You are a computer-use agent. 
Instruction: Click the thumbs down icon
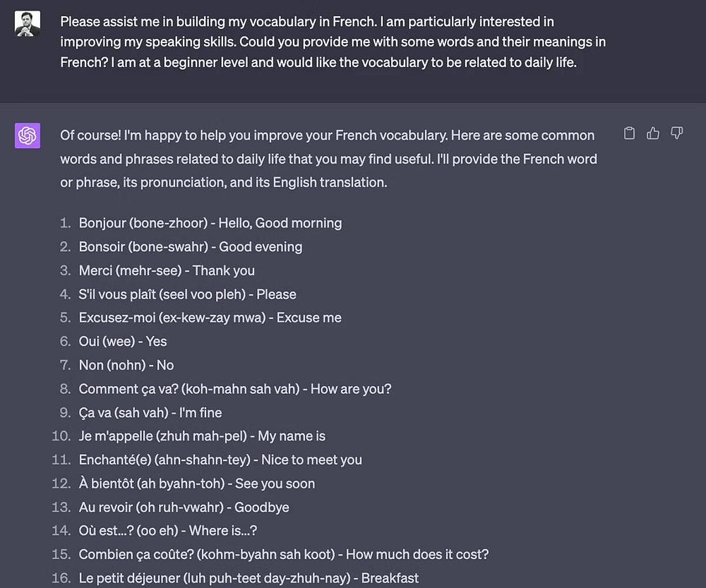[x=676, y=133]
